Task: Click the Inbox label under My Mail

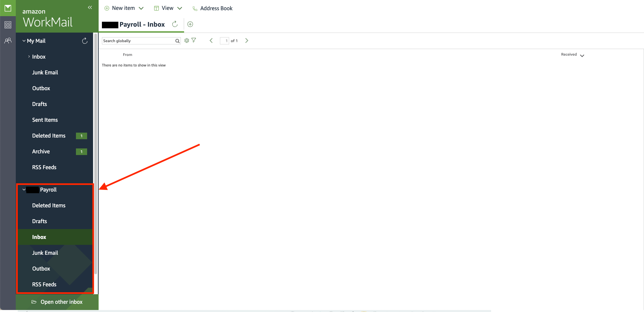Action: click(39, 57)
